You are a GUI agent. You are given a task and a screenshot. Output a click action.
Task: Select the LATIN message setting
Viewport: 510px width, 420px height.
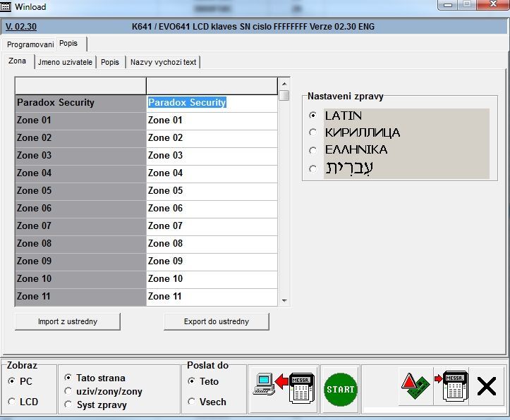(313, 116)
